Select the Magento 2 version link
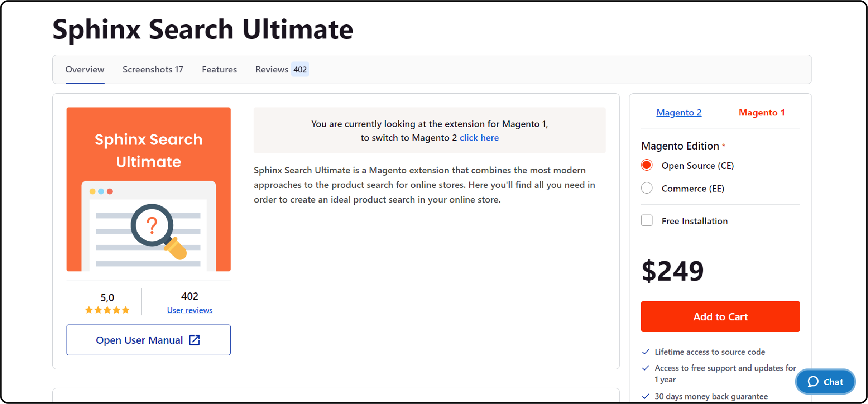This screenshot has height=404, width=868. [679, 113]
